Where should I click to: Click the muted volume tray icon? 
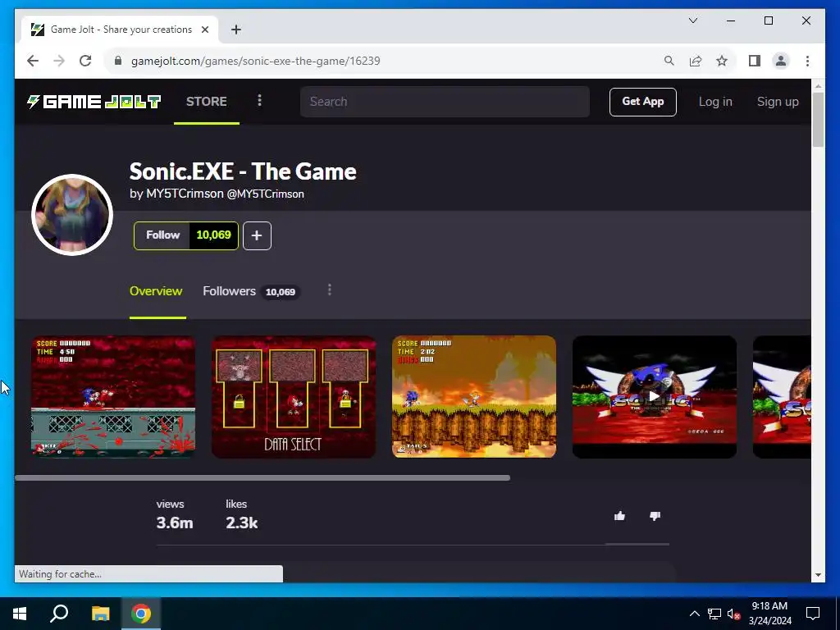pos(733,614)
